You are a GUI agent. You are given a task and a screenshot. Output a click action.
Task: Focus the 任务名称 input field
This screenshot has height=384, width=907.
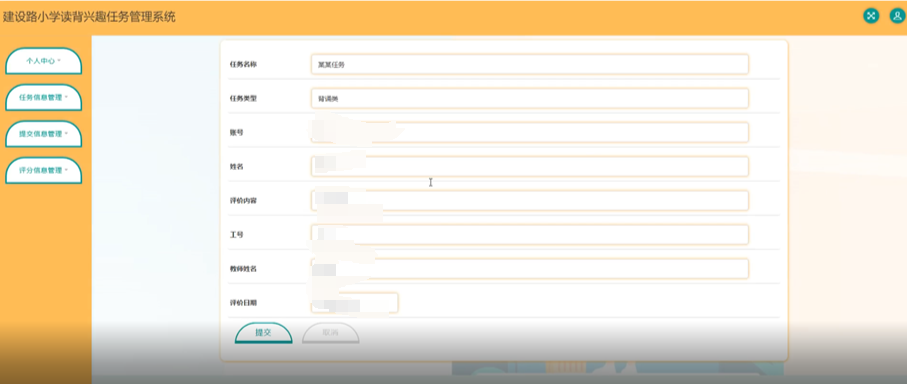click(x=530, y=64)
